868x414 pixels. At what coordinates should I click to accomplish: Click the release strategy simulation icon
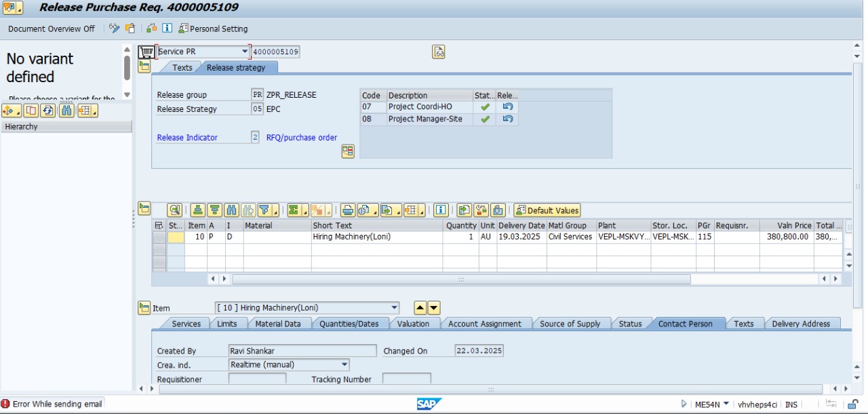coord(348,151)
